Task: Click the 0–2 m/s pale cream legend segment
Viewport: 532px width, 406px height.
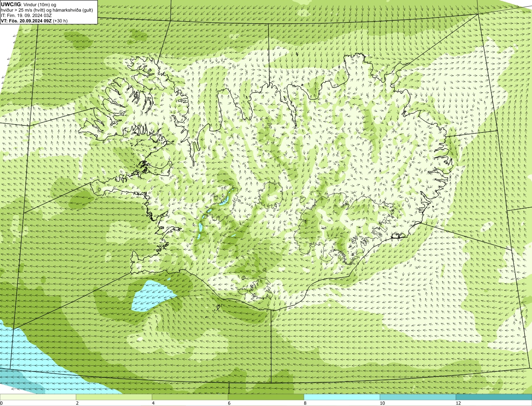Action: coord(38,397)
